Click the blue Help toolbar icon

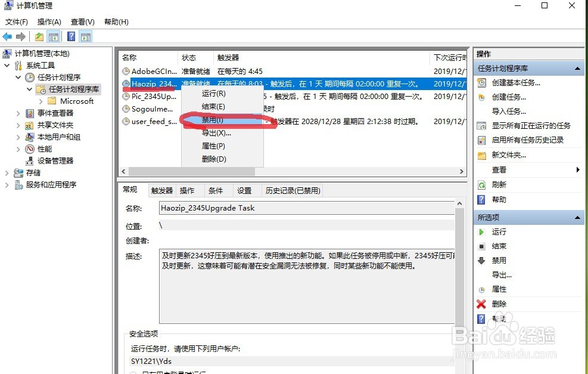pyautogui.click(x=71, y=36)
